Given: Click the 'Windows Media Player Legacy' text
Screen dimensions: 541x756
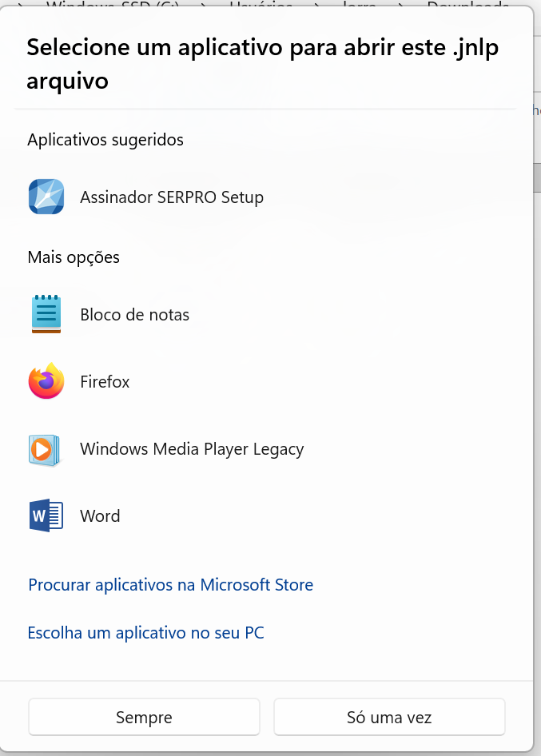Looking at the screenshot, I should coord(192,449).
